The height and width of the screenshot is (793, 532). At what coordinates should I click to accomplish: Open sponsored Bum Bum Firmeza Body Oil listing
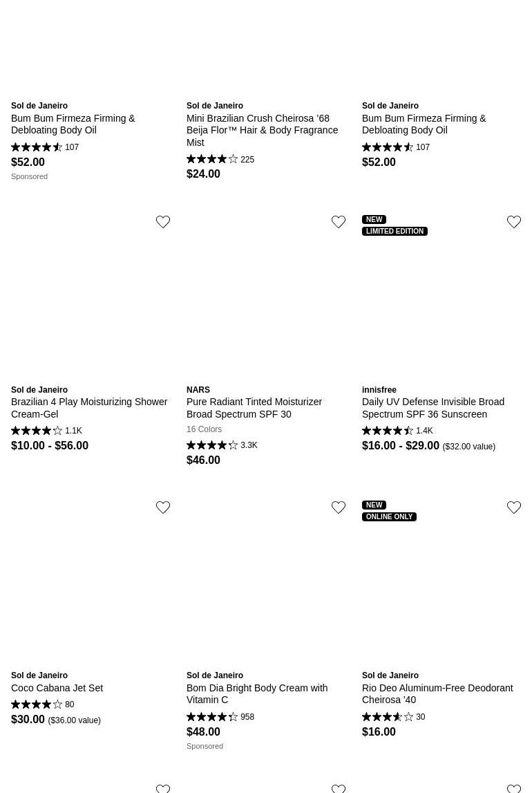[x=73, y=124]
